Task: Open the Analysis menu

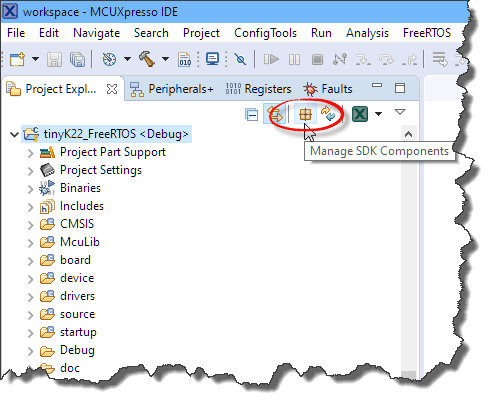Action: [367, 33]
